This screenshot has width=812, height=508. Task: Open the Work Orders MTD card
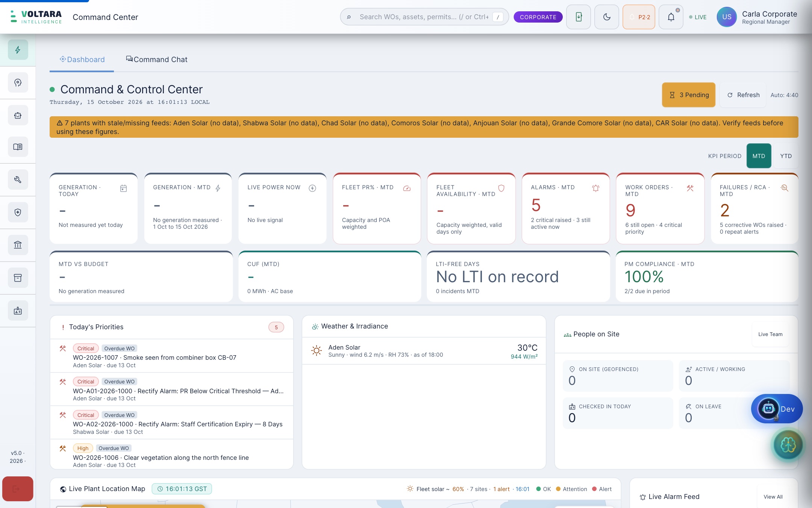coord(660,208)
